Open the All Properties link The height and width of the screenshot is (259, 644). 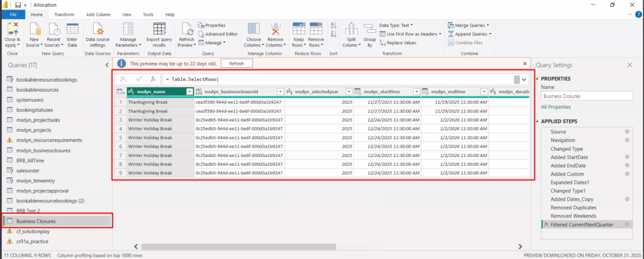pos(557,107)
